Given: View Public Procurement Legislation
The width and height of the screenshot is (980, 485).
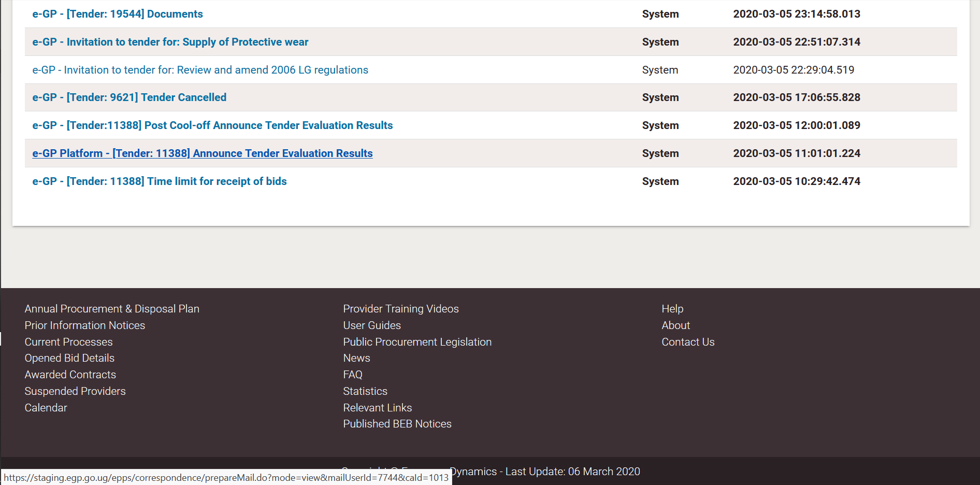Looking at the screenshot, I should [417, 342].
